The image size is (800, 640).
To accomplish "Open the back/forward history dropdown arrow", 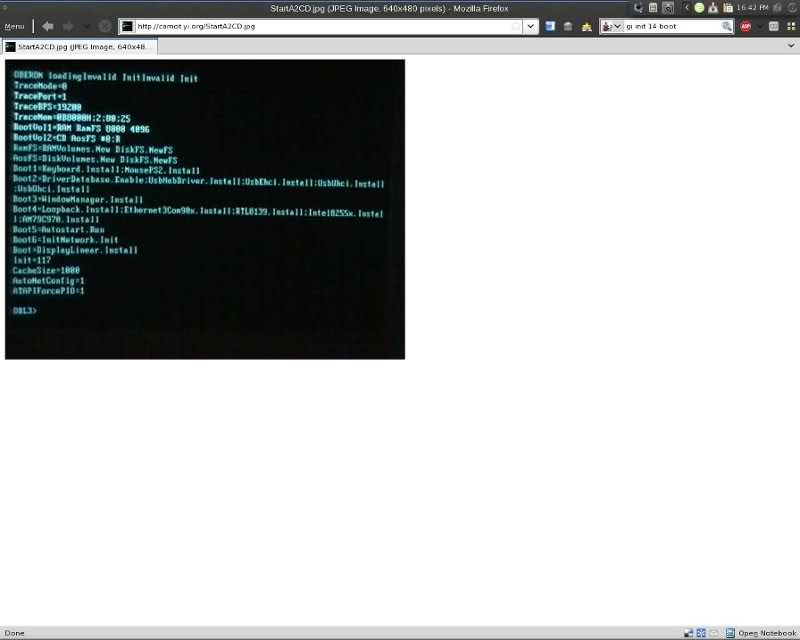I will tap(87, 27).
